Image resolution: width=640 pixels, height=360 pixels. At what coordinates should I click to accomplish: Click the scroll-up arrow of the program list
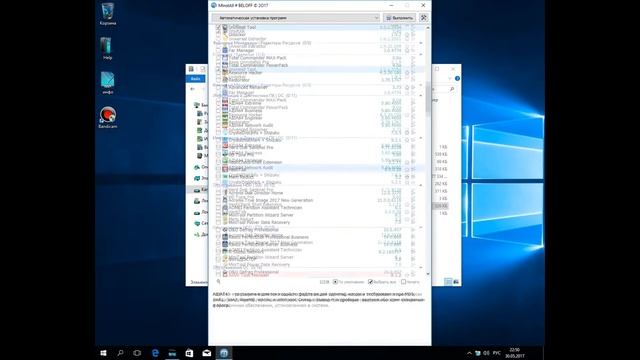(x=428, y=27)
